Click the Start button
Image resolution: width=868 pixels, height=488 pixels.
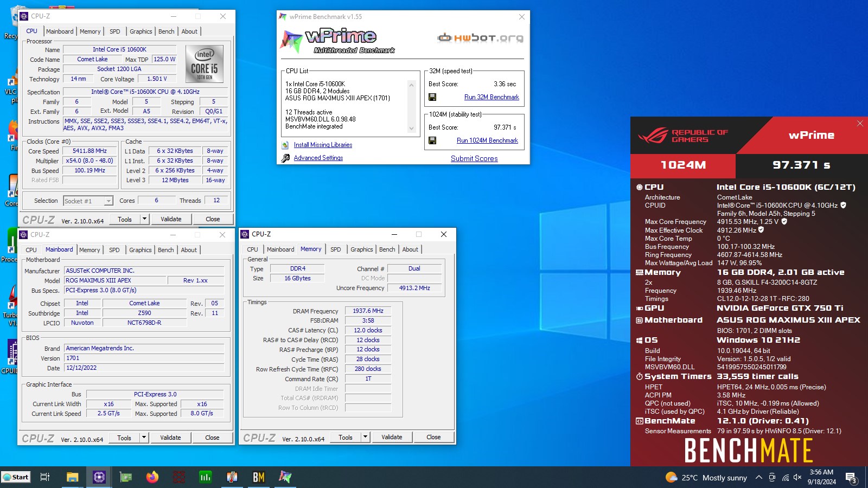(x=16, y=477)
